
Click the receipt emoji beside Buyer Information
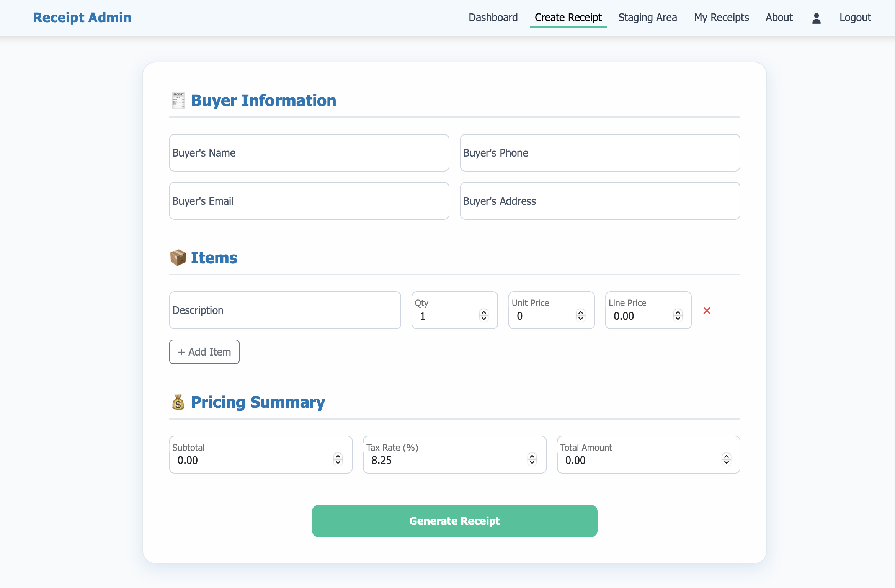click(178, 100)
